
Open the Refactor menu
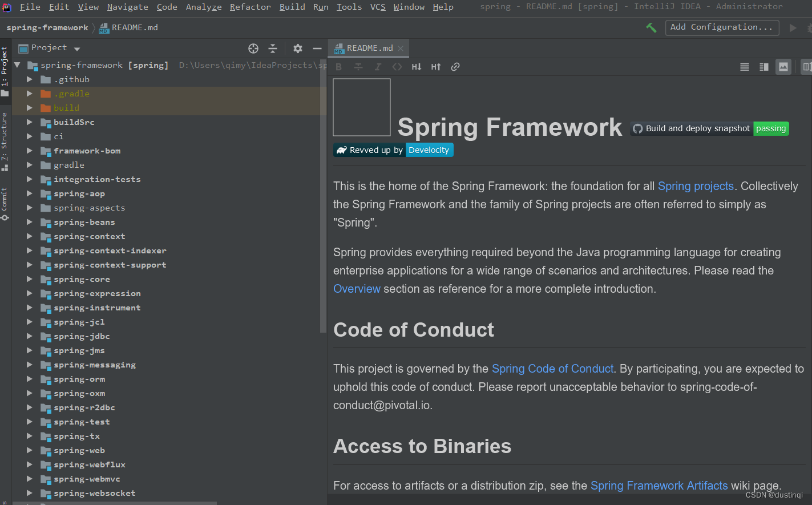pyautogui.click(x=250, y=7)
